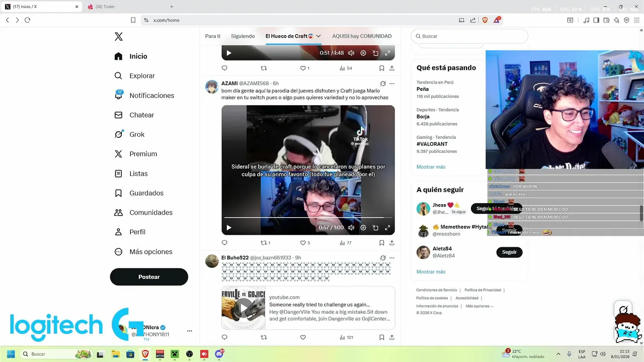644x362 pixels.
Task: Open Explorar in the X sidebar
Action: (x=135, y=76)
